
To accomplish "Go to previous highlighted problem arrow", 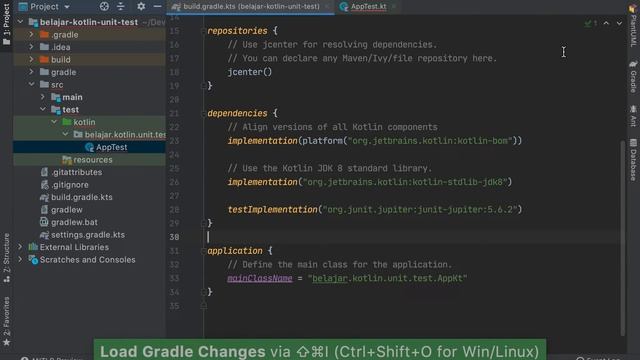I will pyautogui.click(x=606, y=23).
